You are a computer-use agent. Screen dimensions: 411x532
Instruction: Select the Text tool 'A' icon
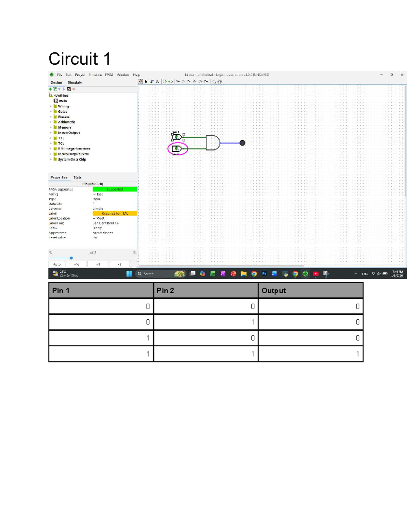(158, 82)
